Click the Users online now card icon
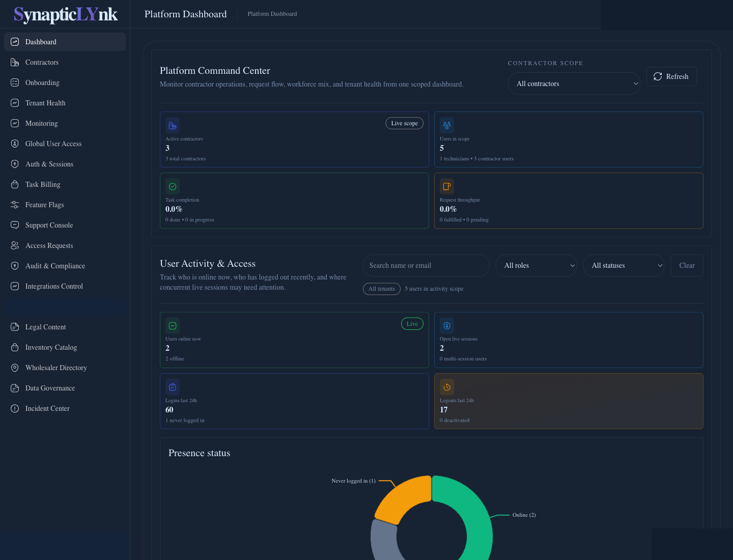The height and width of the screenshot is (560, 733). click(173, 325)
